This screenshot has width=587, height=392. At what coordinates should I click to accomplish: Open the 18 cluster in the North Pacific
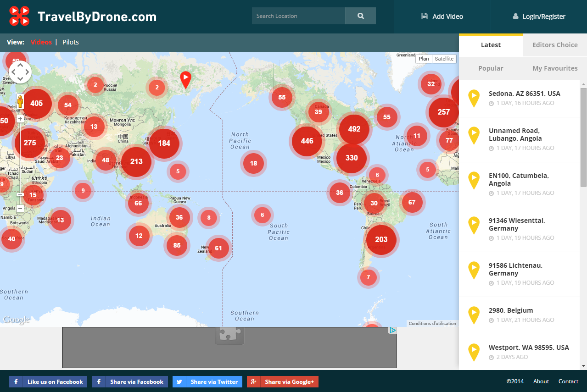(254, 163)
